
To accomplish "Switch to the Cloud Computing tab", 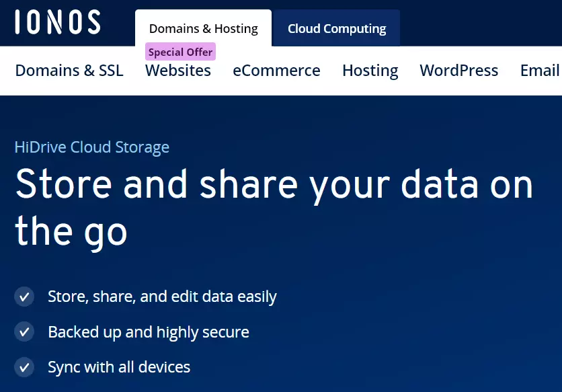I will tap(336, 28).
